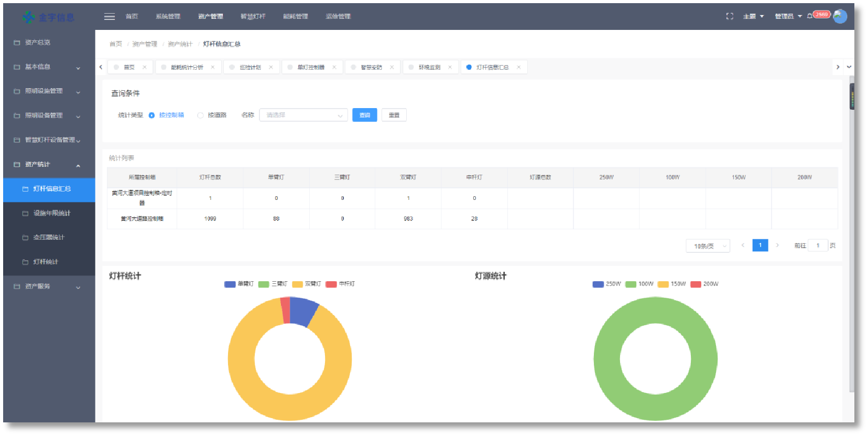The width and height of the screenshot is (868, 436).
Task: Select the 按道路 radio button
Action: click(x=200, y=115)
